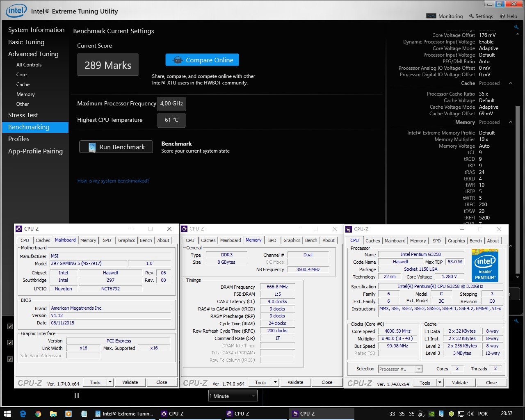Open Stress Test in sidebar
This screenshot has width=525, height=420.
click(23, 115)
